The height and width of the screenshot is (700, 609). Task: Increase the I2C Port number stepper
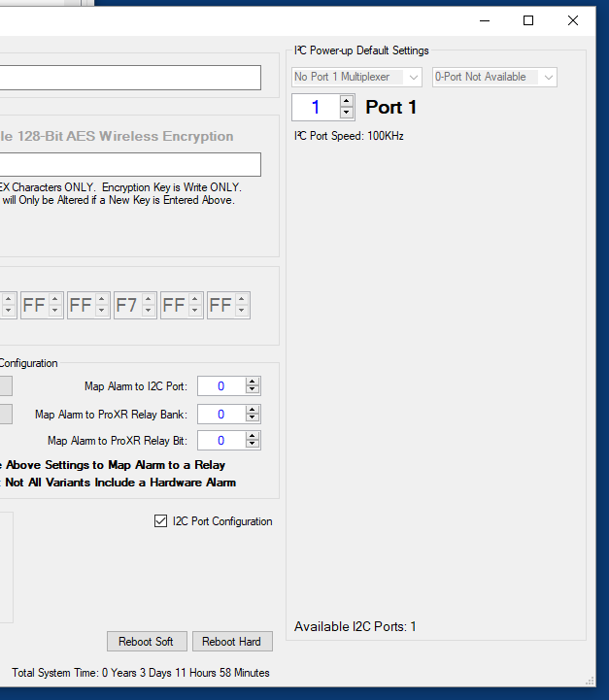(347, 101)
